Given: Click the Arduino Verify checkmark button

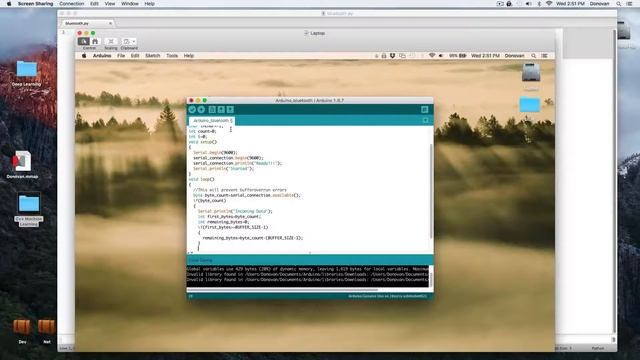Looking at the screenshot, I should tap(192, 109).
